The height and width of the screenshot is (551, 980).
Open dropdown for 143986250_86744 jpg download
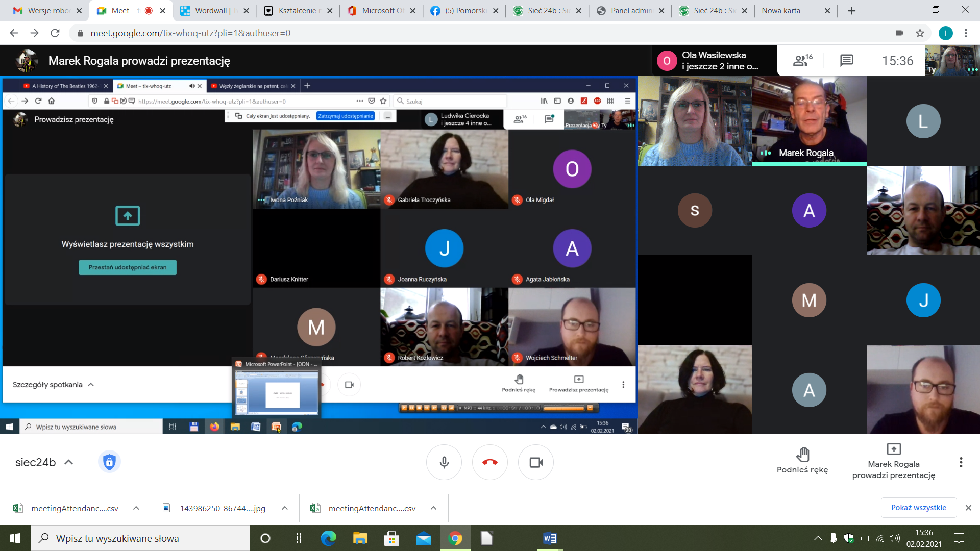tap(285, 508)
